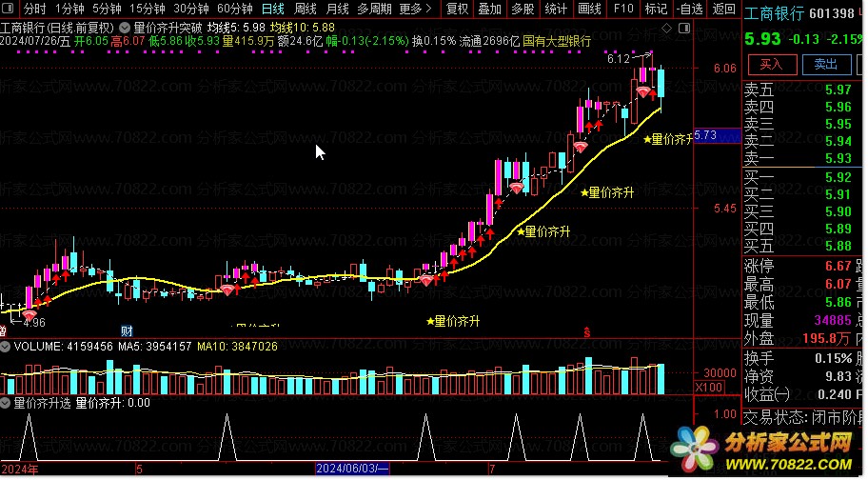Select the 60分钟 period tab
Image resolution: width=868 pixels, height=480 pixels.
[x=235, y=9]
